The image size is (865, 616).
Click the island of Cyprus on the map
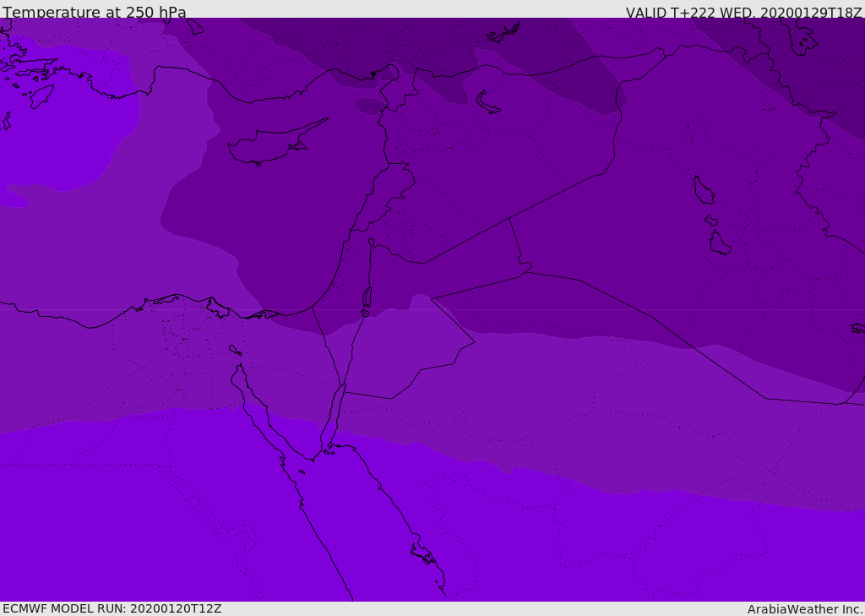[276, 144]
